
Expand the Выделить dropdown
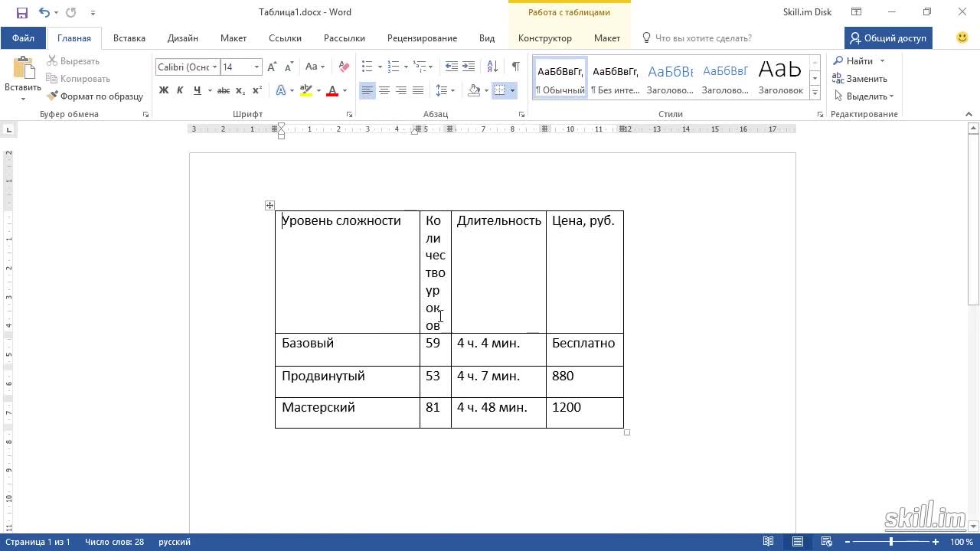pos(864,96)
